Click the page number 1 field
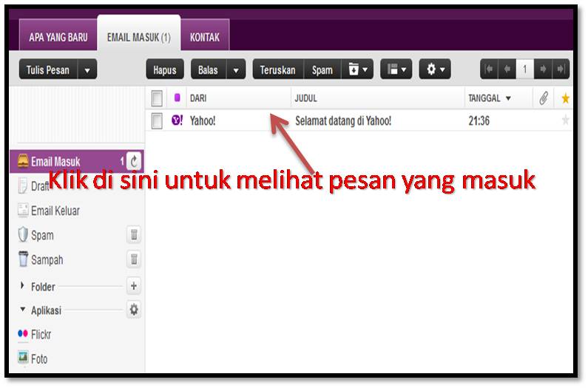The width and height of the screenshot is (588, 388). click(524, 69)
